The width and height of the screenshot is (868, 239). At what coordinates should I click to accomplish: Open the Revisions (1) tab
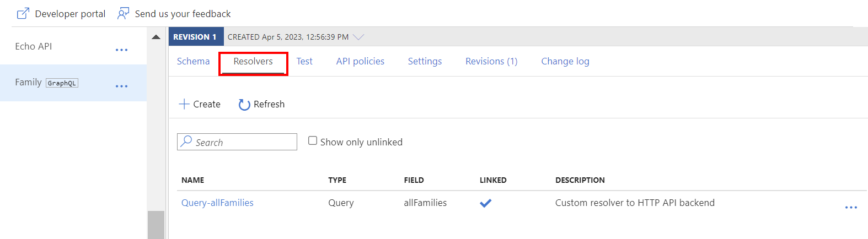tap(491, 61)
